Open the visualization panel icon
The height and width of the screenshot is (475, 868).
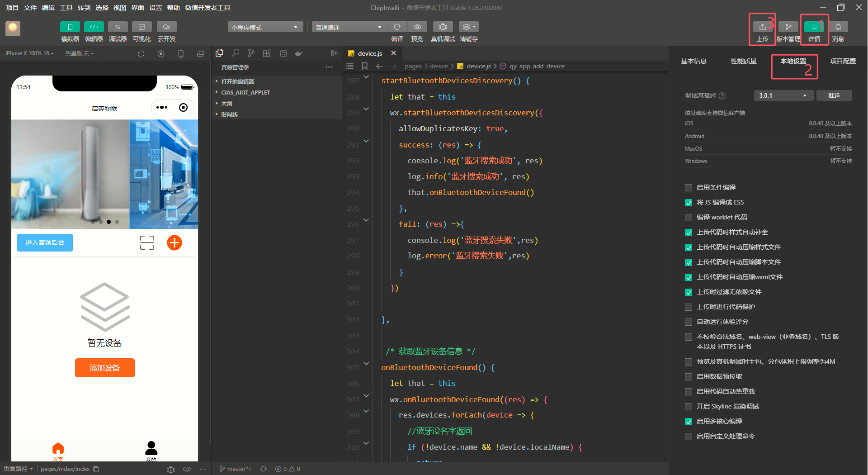click(x=142, y=27)
